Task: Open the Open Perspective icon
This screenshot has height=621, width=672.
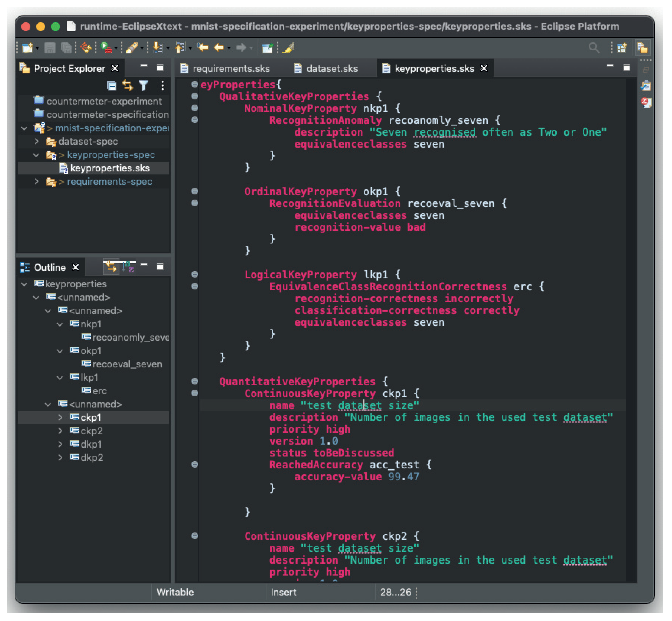Action: pyautogui.click(x=622, y=48)
